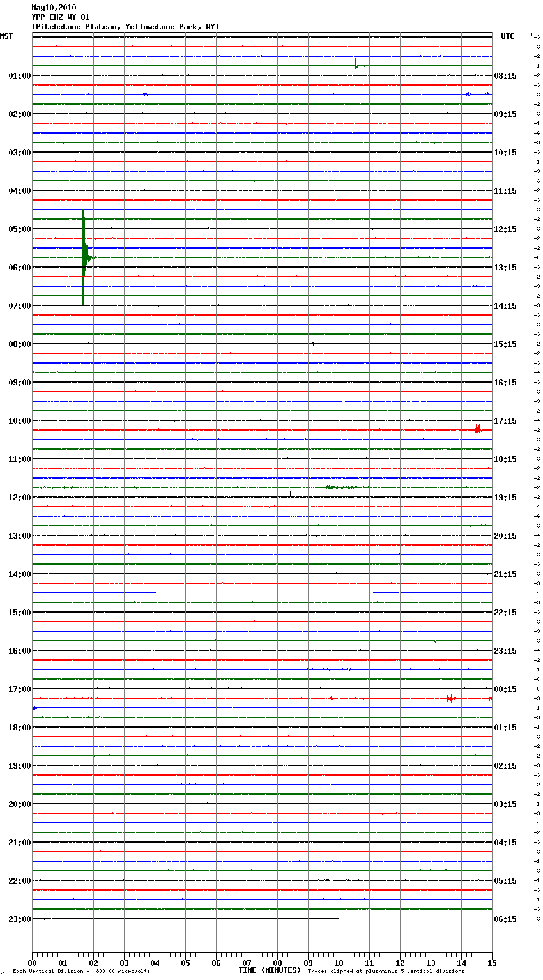Click the small red blip on the 10:15 trace near minute 11

(x=379, y=429)
